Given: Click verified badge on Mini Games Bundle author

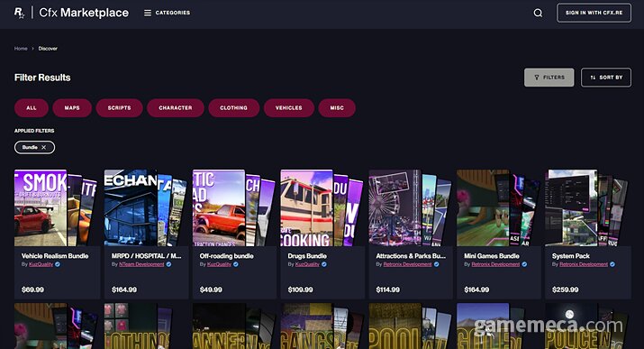Looking at the screenshot, I should click(524, 264).
